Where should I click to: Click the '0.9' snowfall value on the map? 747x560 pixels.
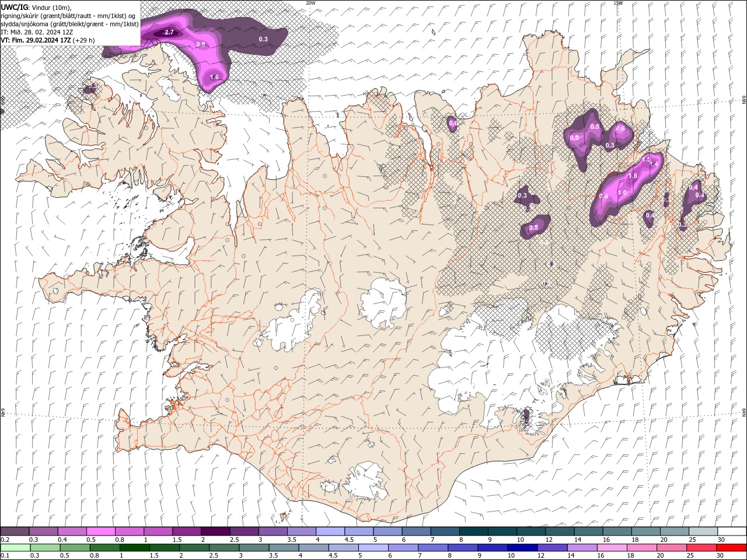click(201, 44)
